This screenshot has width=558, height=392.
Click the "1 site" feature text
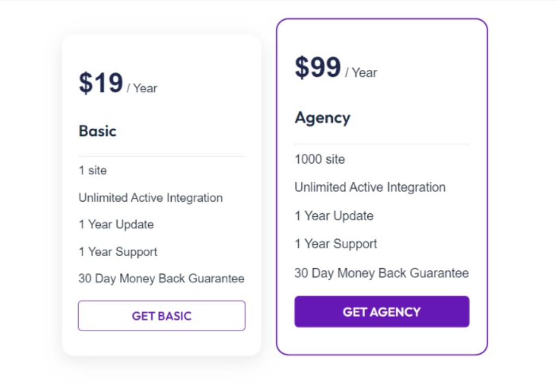pos(93,170)
